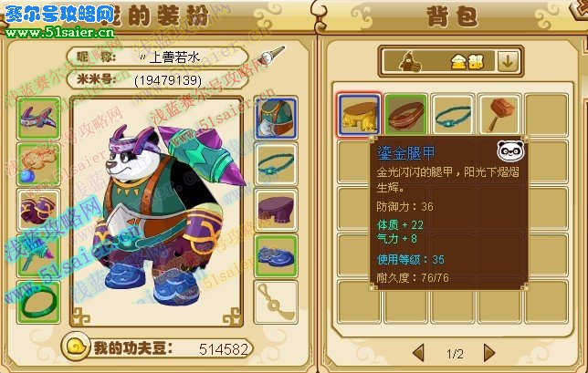588x373 pixels.
Task: Select the wooden hammer in backpack
Action: [x=499, y=114]
